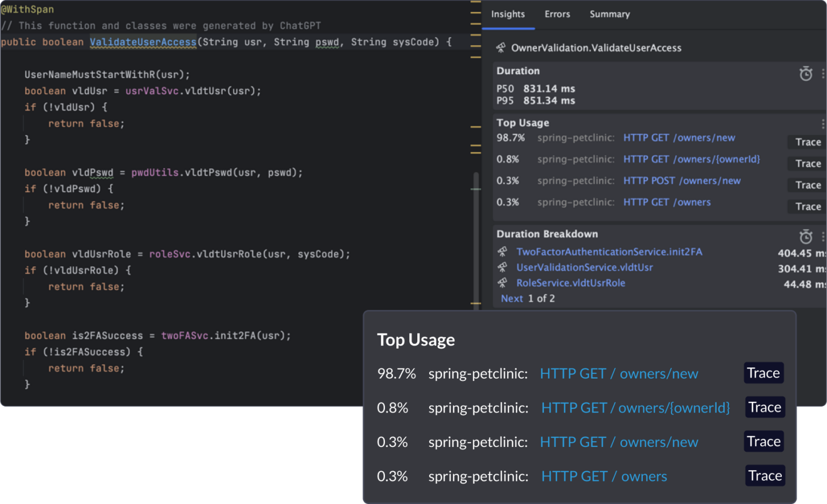827x504 pixels.
Task: Click the telescope icon beside OwnerValidation.ValidateUserAccess
Action: coord(501,48)
